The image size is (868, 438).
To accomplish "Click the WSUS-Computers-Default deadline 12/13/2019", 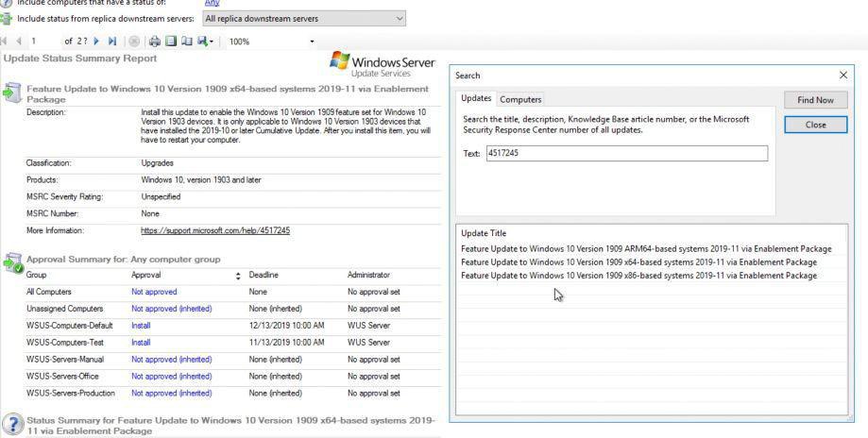I will pos(287,325).
